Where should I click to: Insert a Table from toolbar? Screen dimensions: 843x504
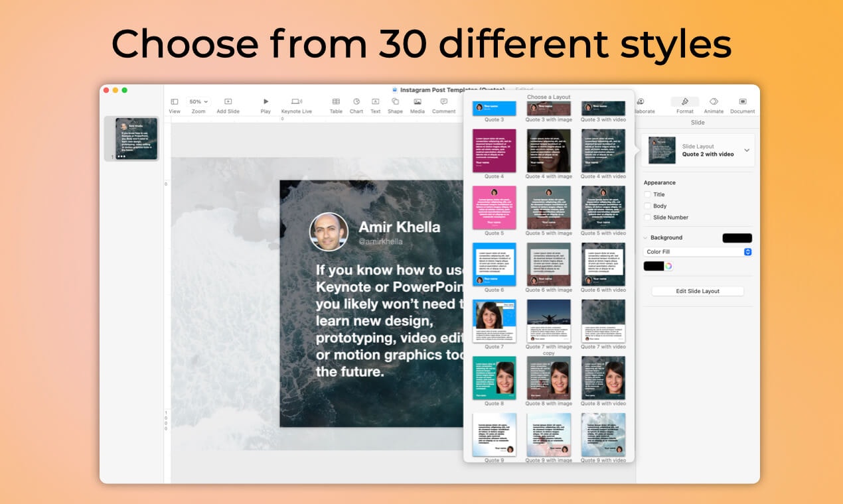336,101
